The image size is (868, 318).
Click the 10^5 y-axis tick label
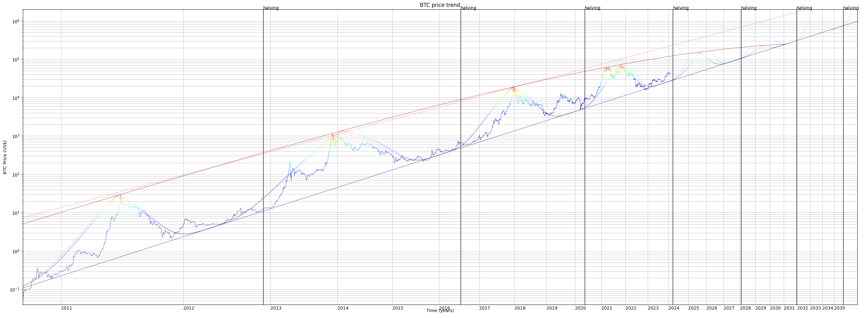(16, 59)
